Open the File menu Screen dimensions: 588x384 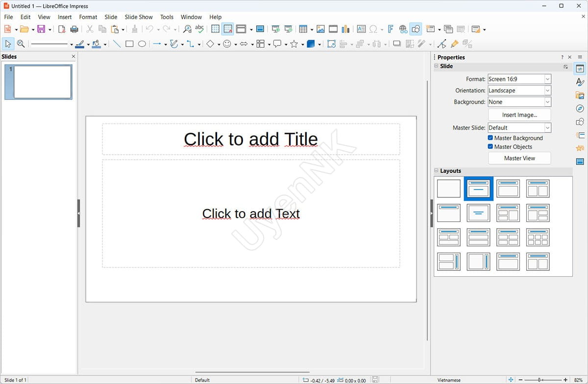pos(8,17)
